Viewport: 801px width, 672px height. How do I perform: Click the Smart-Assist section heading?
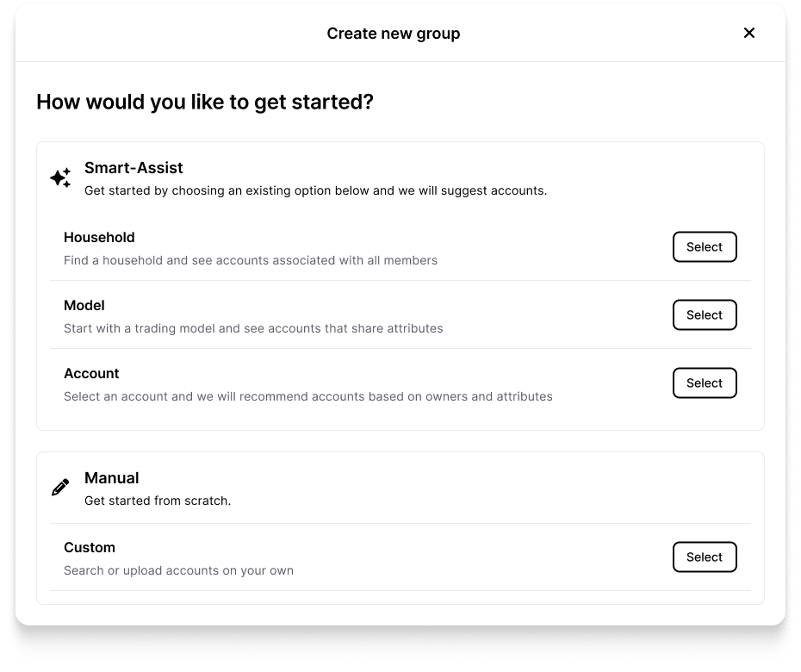133,167
